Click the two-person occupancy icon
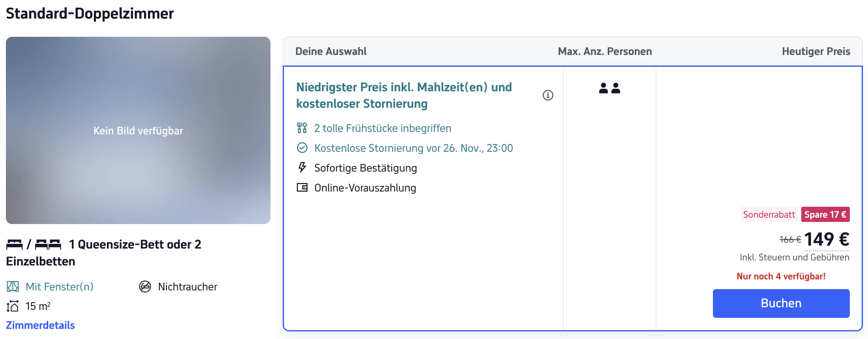This screenshot has height=339, width=868. (x=609, y=88)
